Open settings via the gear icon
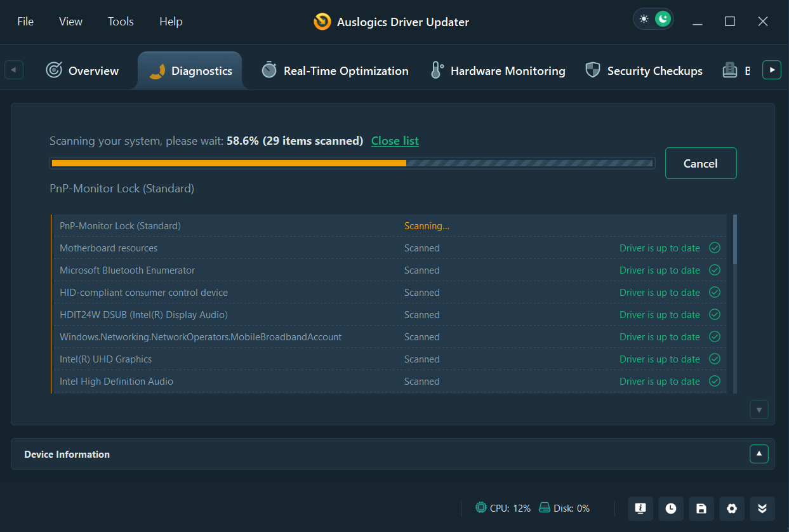The height and width of the screenshot is (532, 789). coord(732,509)
